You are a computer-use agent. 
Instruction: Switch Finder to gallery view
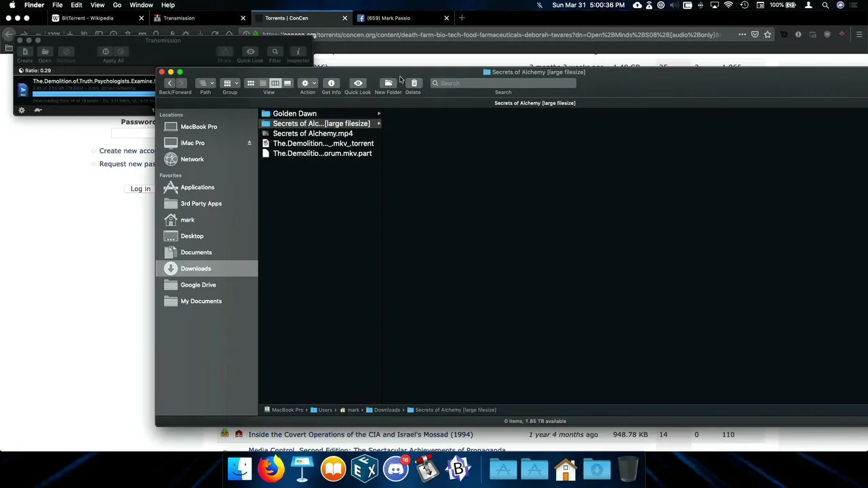click(288, 83)
